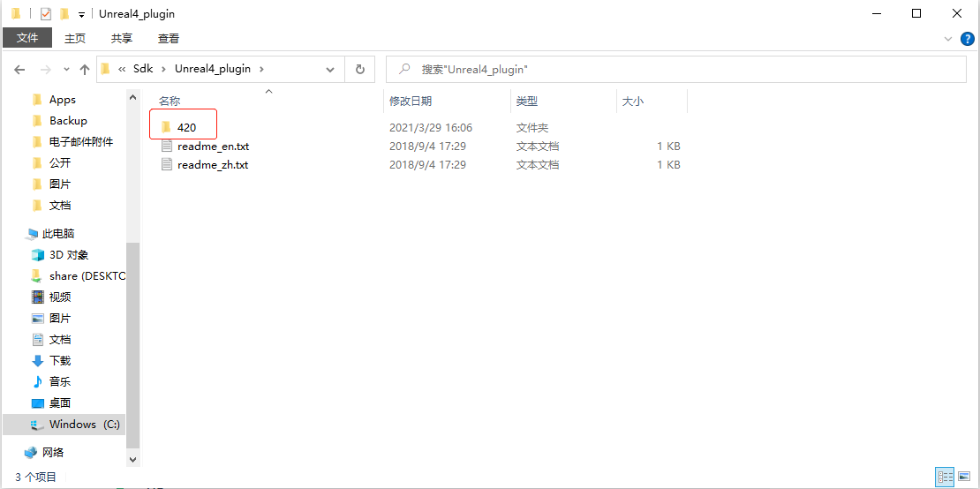Click the 音乐 note icon
Viewport: 980px width, 489px height.
pos(38,381)
